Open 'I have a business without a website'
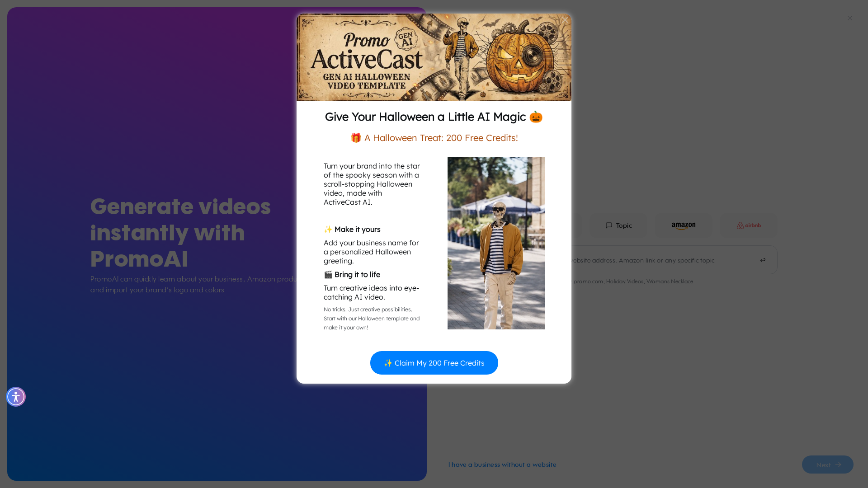Image resolution: width=868 pixels, height=488 pixels. click(x=502, y=465)
